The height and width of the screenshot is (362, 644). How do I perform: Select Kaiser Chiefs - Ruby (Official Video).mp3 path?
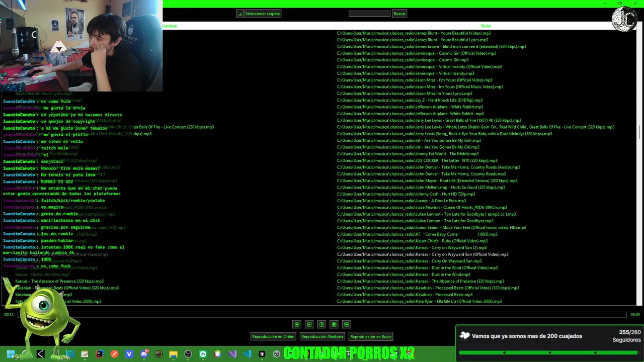[412, 241]
